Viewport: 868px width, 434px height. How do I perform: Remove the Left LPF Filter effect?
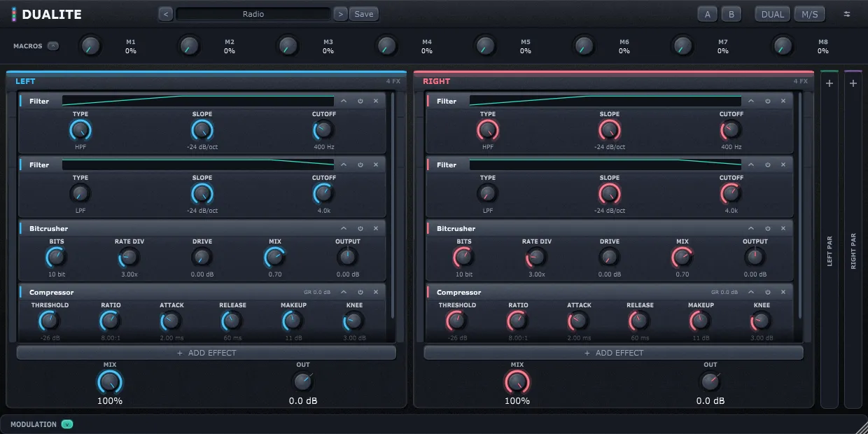(x=376, y=164)
